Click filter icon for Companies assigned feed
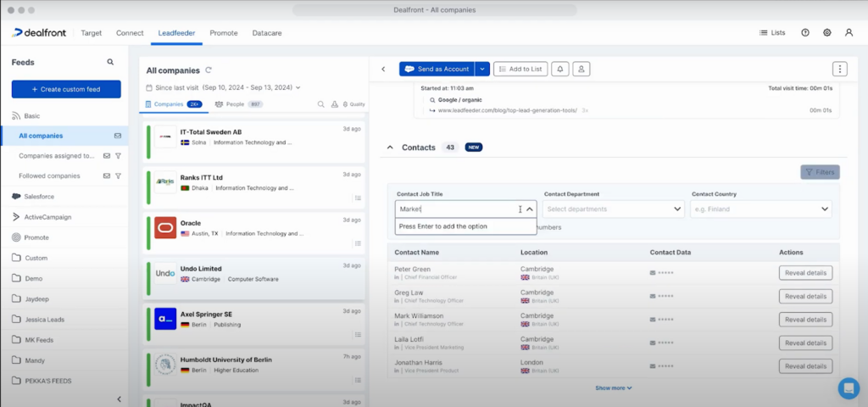The height and width of the screenshot is (407, 868). (118, 156)
